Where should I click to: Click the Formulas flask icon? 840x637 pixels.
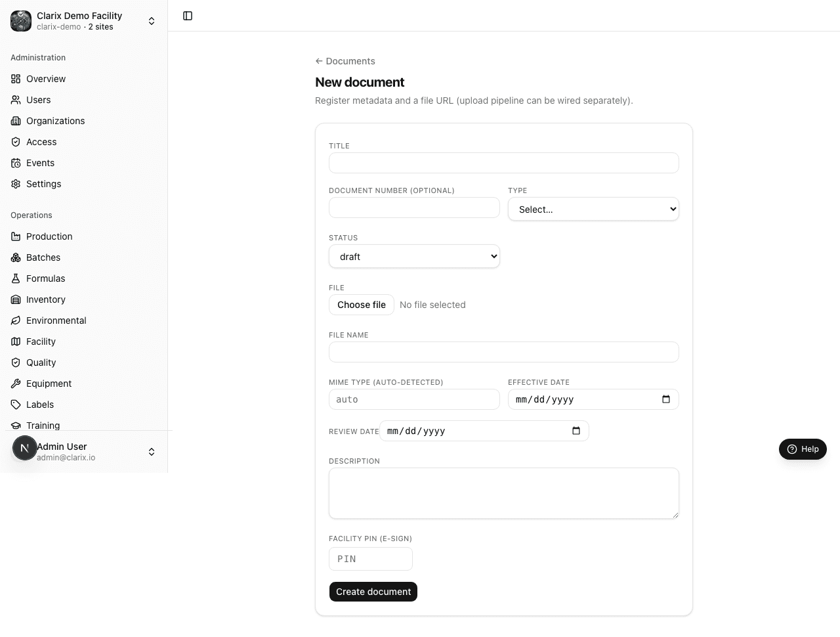tap(16, 278)
